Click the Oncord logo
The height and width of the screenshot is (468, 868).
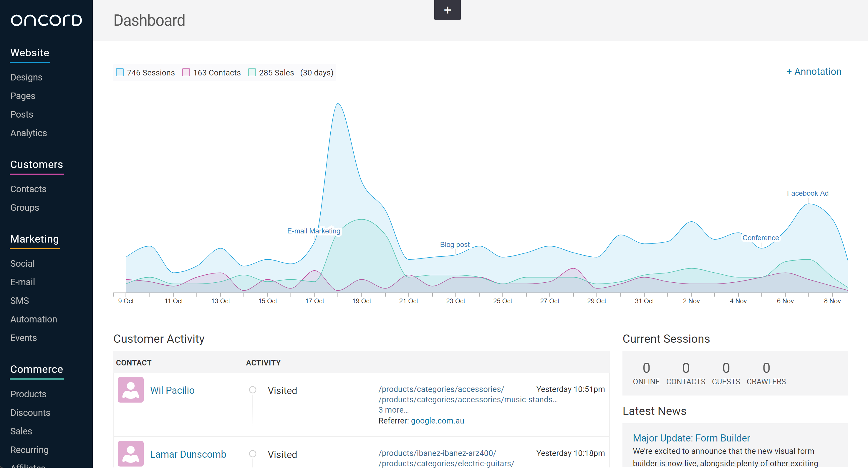pos(46,20)
